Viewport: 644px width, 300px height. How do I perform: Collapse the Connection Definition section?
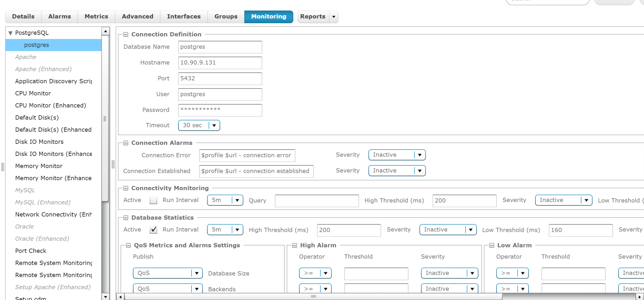coord(126,34)
